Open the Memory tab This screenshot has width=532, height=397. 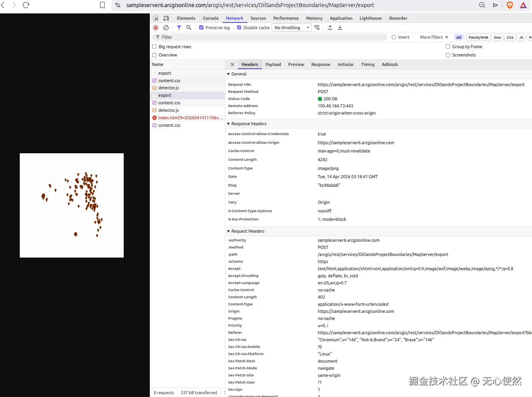[314, 18]
